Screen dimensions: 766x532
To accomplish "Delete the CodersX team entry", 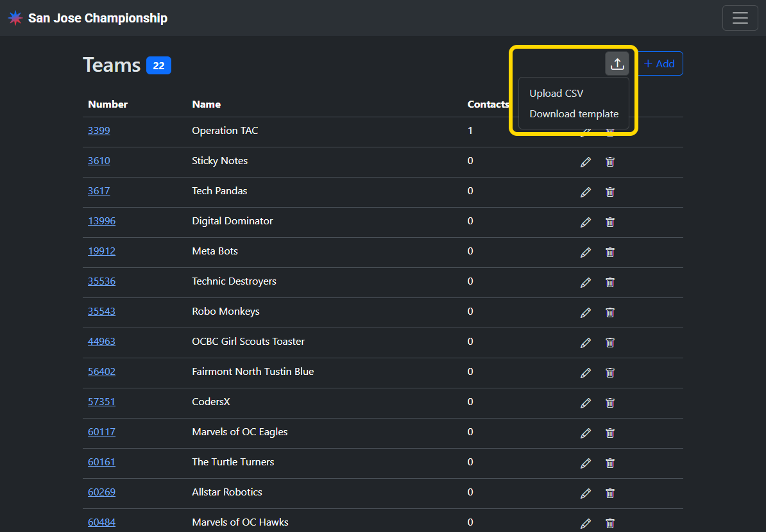I will [x=610, y=403].
